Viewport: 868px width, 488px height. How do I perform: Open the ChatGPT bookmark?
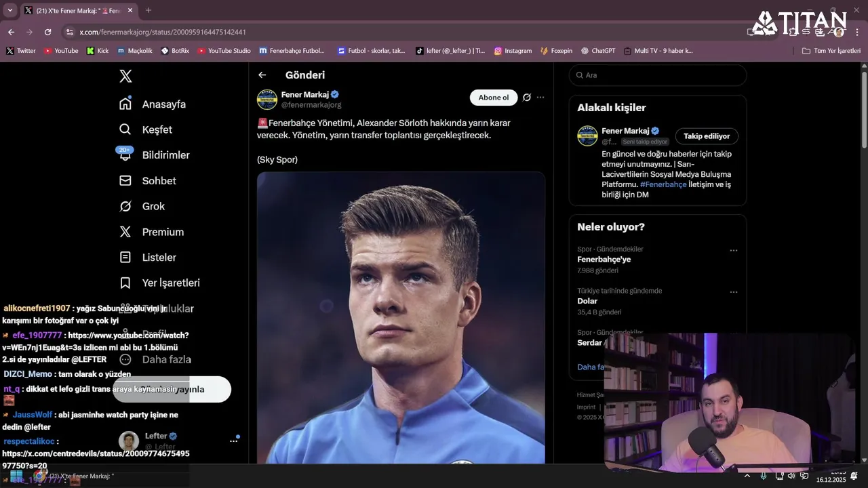[x=598, y=51]
